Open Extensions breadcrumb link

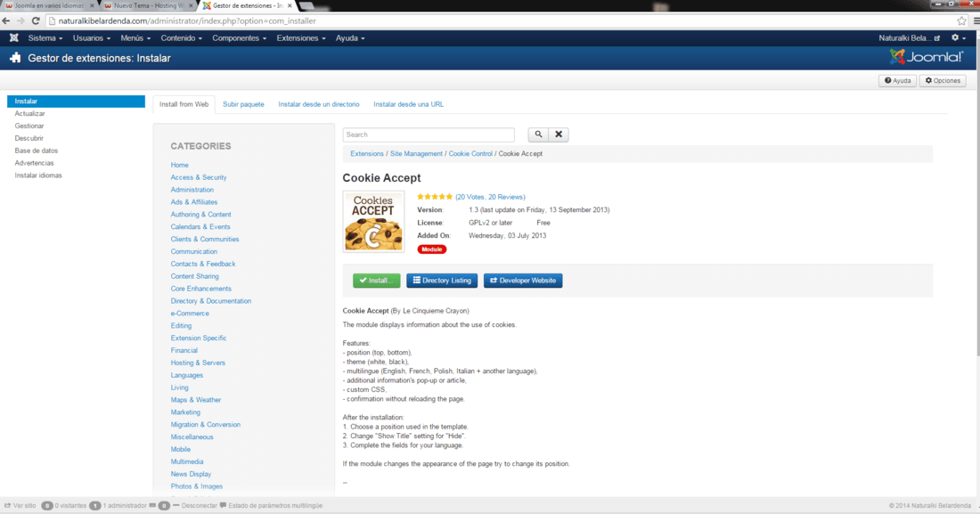point(367,154)
